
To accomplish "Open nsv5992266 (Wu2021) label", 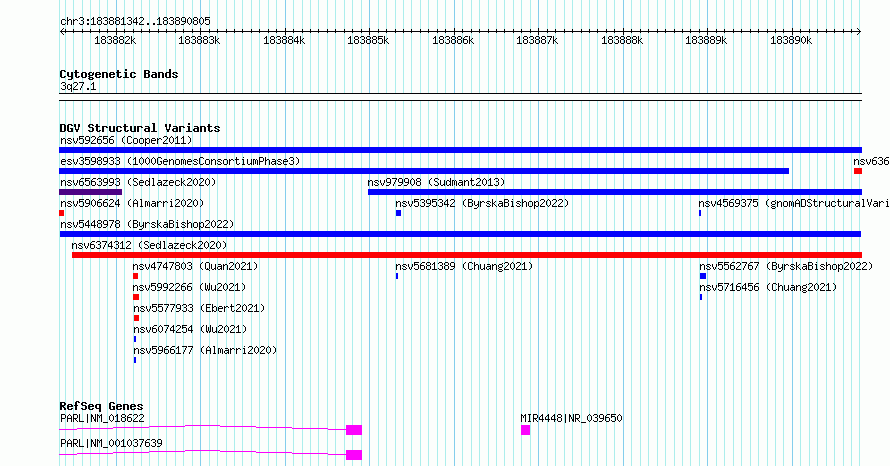I will (x=189, y=287).
